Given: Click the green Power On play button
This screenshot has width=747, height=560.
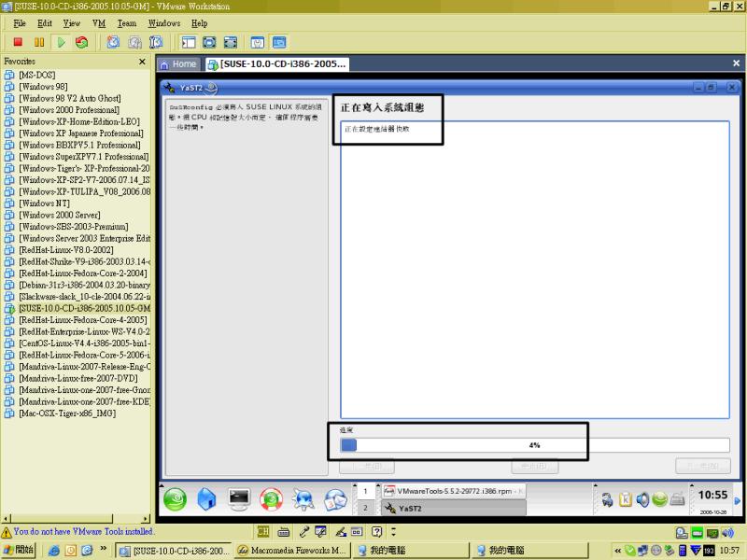Looking at the screenshot, I should 61,42.
